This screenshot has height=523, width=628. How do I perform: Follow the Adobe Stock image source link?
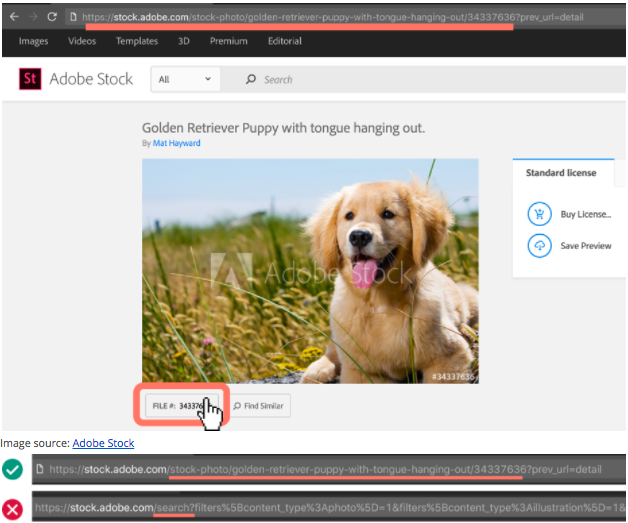point(103,443)
